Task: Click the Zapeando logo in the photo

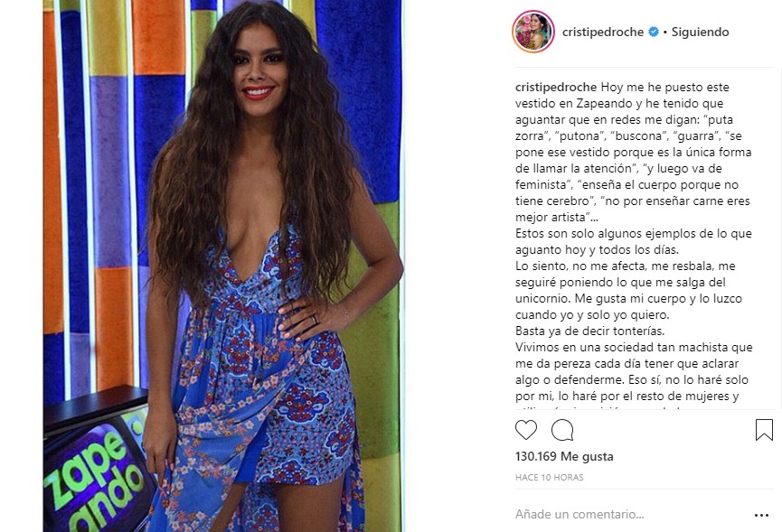Action: (x=96, y=476)
